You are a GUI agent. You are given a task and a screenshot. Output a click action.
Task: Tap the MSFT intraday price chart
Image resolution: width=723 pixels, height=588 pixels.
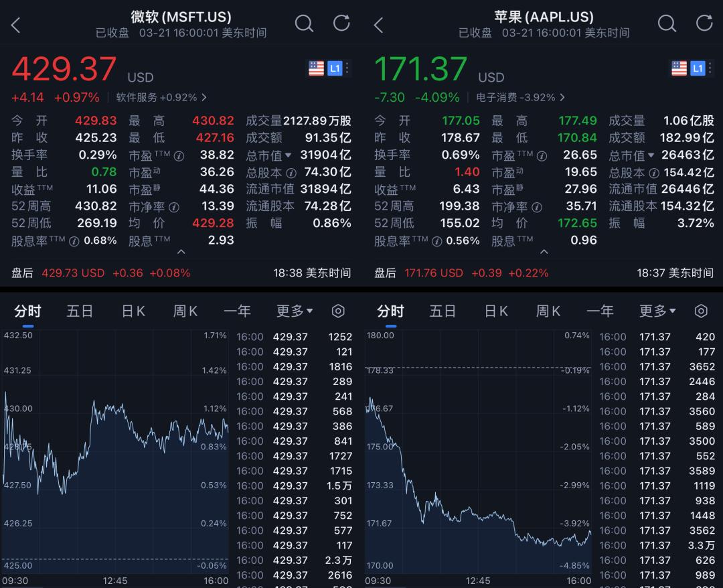(115, 452)
